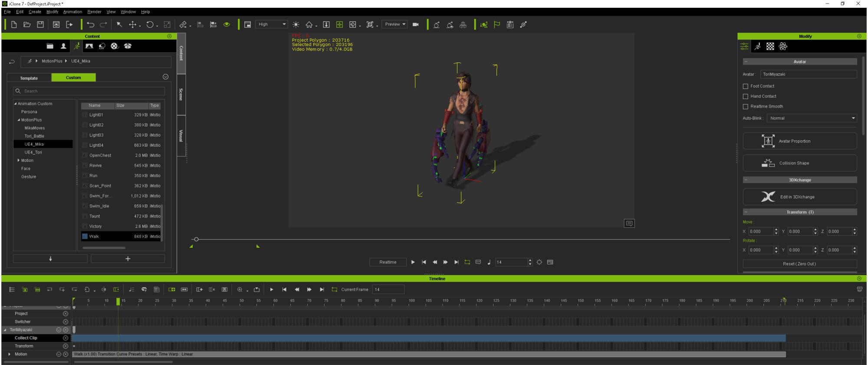Enable the Foot Contact checkbox
Viewport: 868px width, 365px height.
[746, 86]
